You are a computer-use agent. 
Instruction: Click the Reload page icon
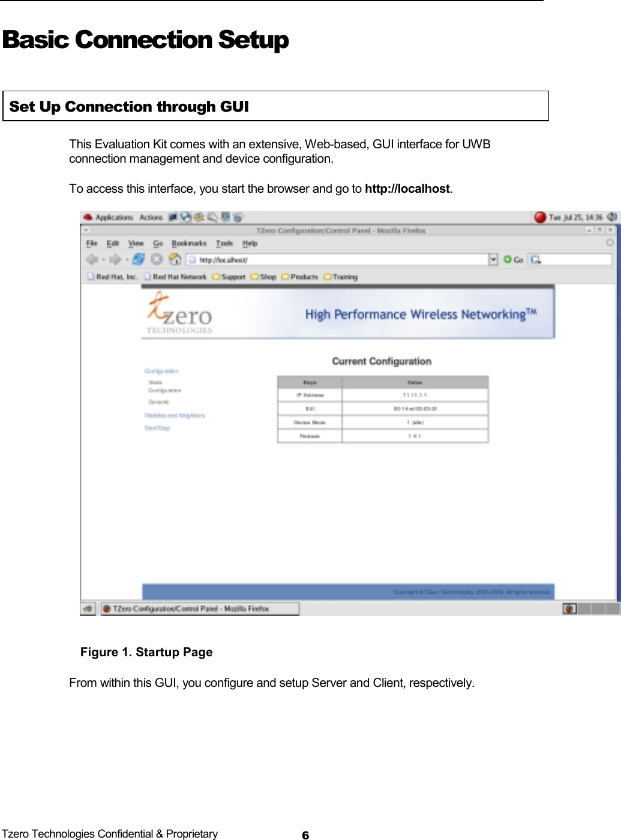point(139,259)
